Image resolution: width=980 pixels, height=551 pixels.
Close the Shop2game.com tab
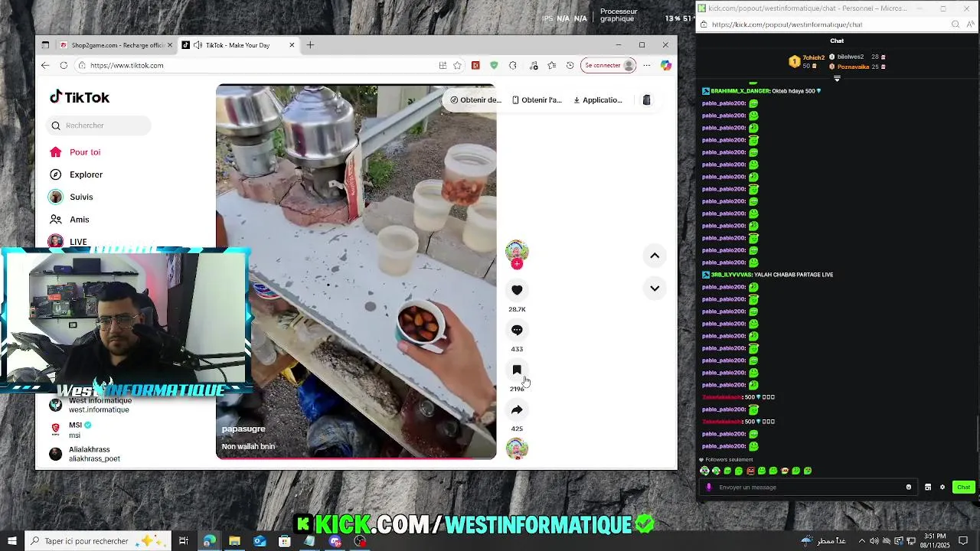tap(170, 45)
